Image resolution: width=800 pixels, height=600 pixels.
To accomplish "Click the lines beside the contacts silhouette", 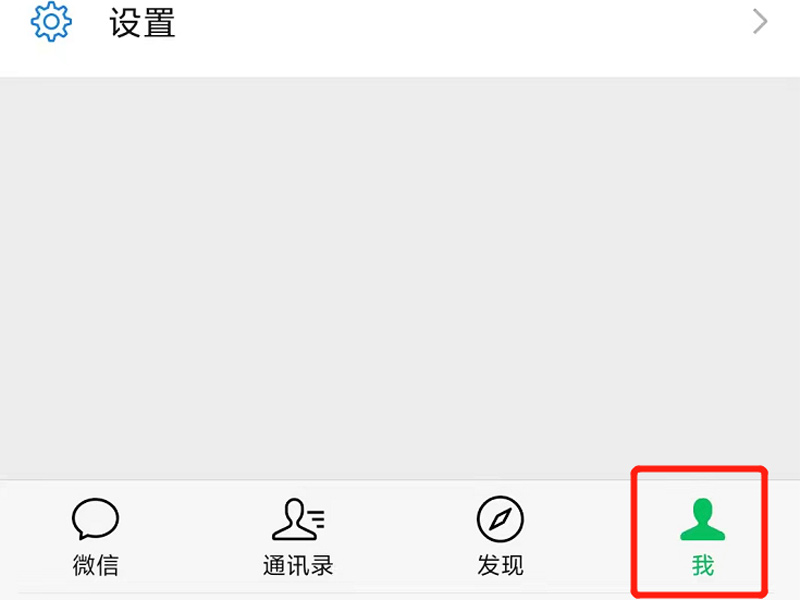I will [317, 520].
